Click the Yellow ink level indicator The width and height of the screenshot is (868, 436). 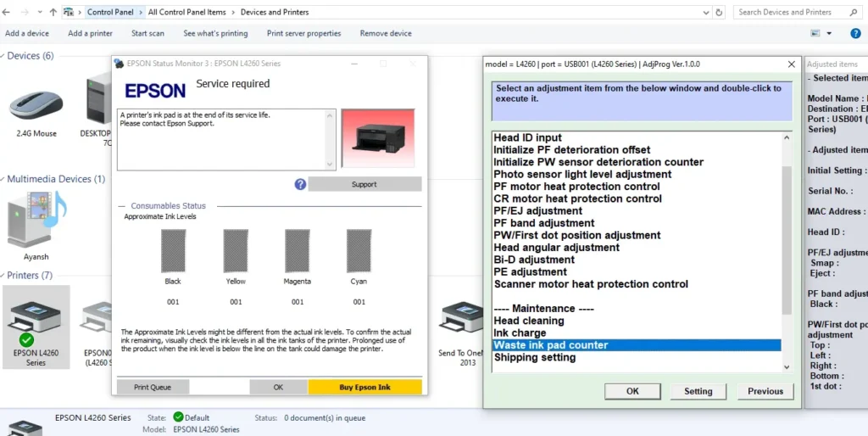coord(236,251)
